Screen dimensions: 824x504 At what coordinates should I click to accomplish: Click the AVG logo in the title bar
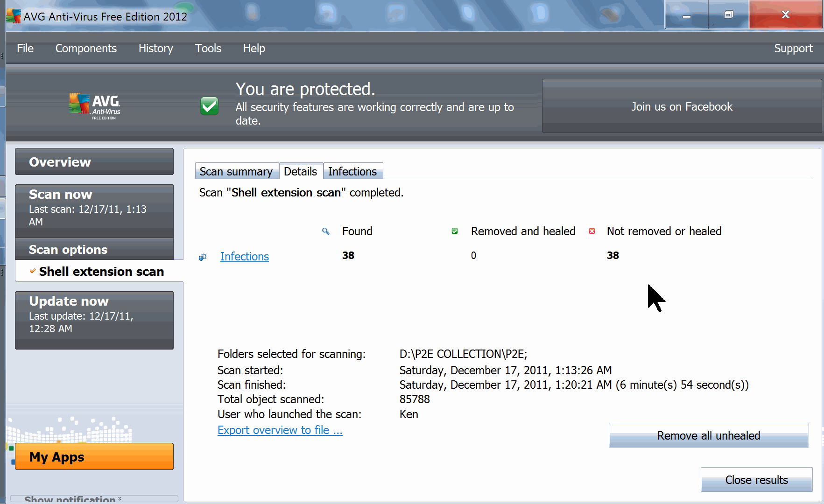point(14,16)
